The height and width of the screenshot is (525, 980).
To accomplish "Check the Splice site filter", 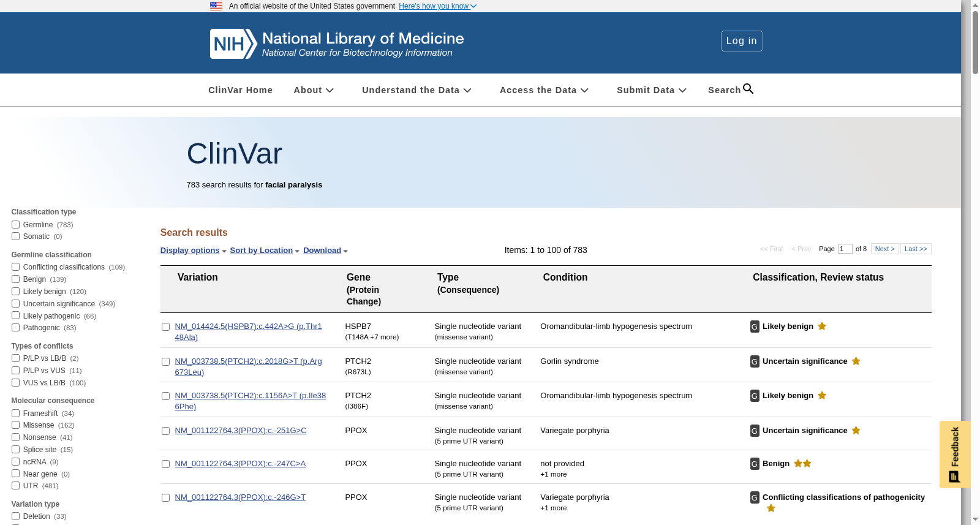I will 15,450.
